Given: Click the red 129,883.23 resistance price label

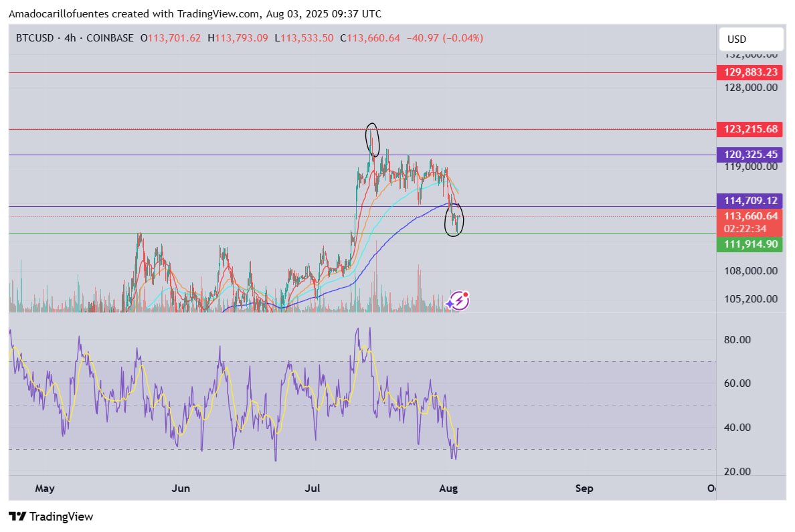Looking at the screenshot, I should point(749,72).
